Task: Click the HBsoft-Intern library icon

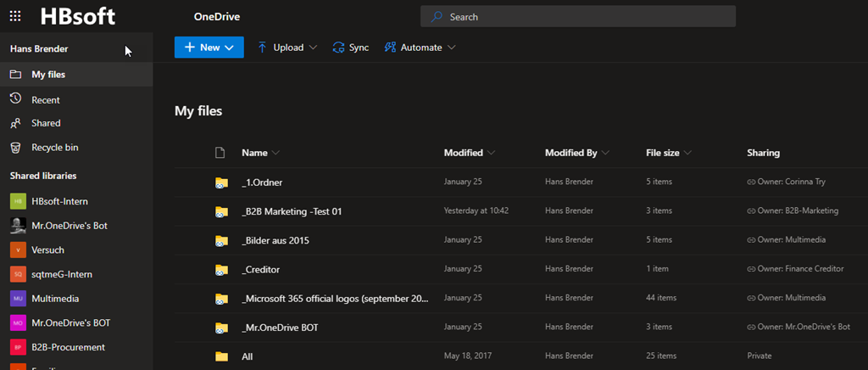Action: (x=18, y=201)
